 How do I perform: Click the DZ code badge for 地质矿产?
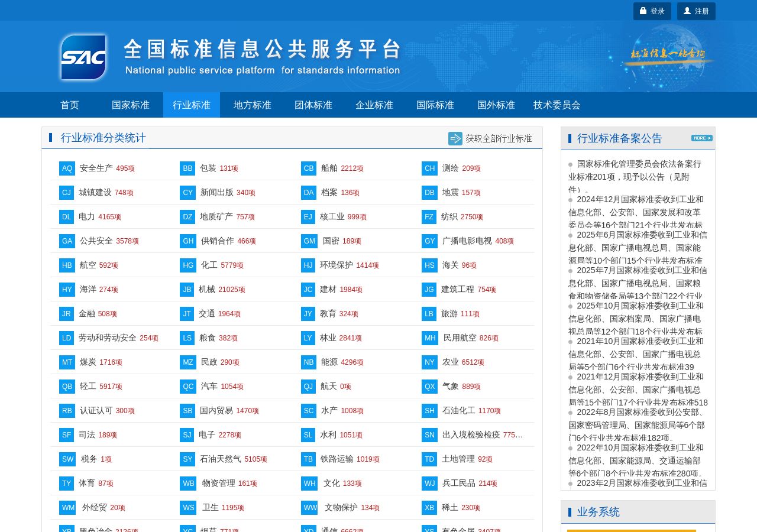(188, 217)
